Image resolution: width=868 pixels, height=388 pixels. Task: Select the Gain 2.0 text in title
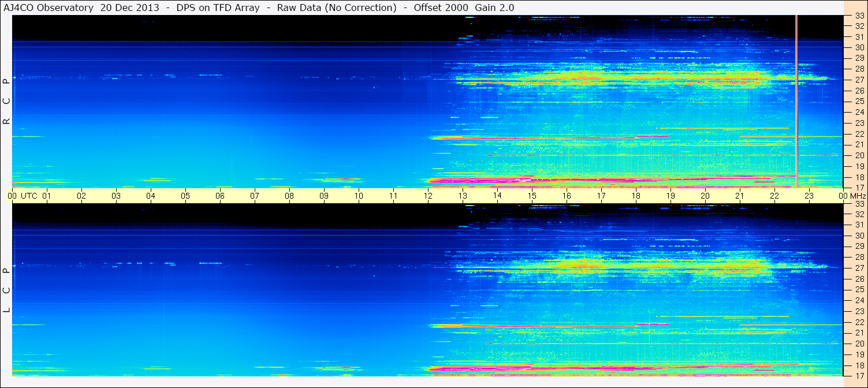point(494,8)
